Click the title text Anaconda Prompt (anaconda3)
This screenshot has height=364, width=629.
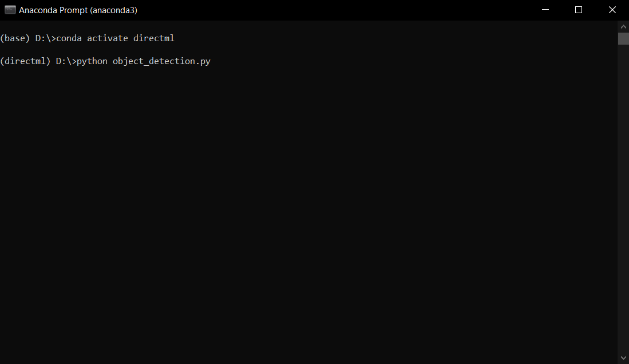78,10
